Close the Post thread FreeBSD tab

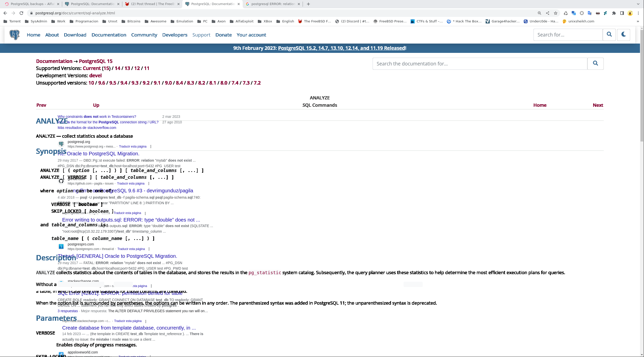coord(178,4)
